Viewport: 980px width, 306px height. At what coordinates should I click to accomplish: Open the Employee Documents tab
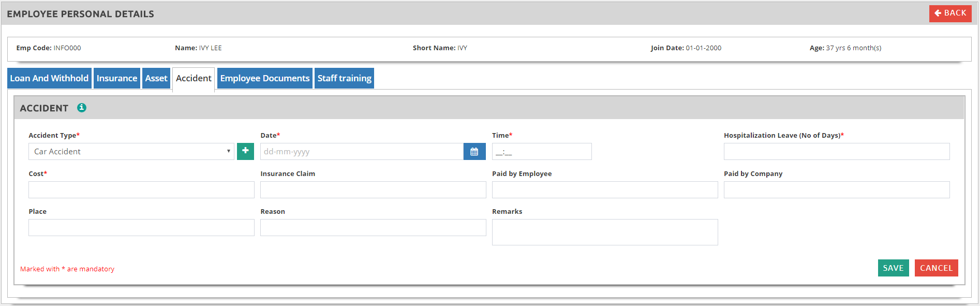(x=265, y=78)
